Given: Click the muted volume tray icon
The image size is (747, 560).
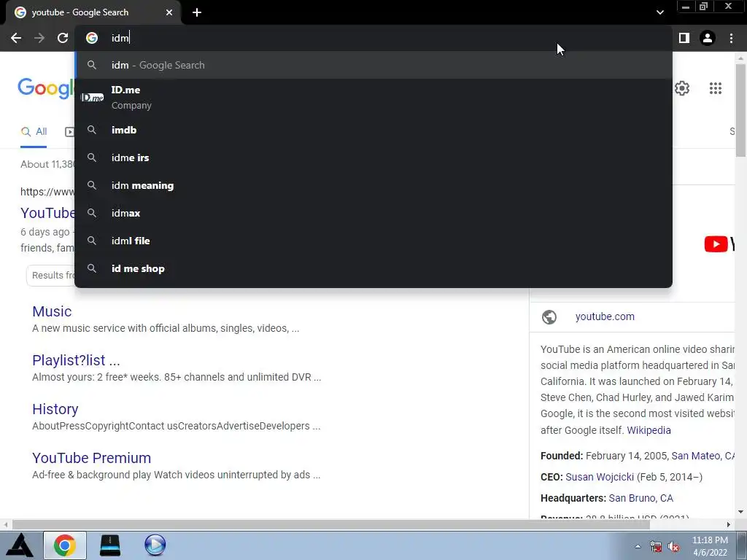Looking at the screenshot, I should [673, 546].
